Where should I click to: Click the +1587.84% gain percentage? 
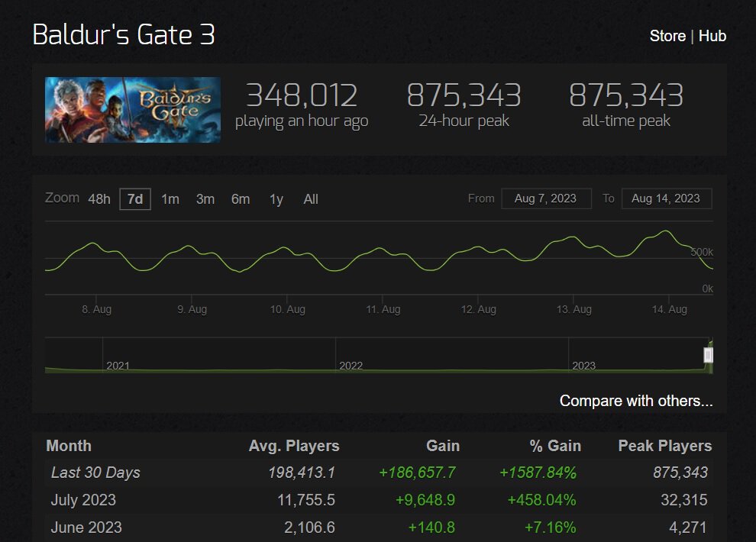[x=538, y=473]
